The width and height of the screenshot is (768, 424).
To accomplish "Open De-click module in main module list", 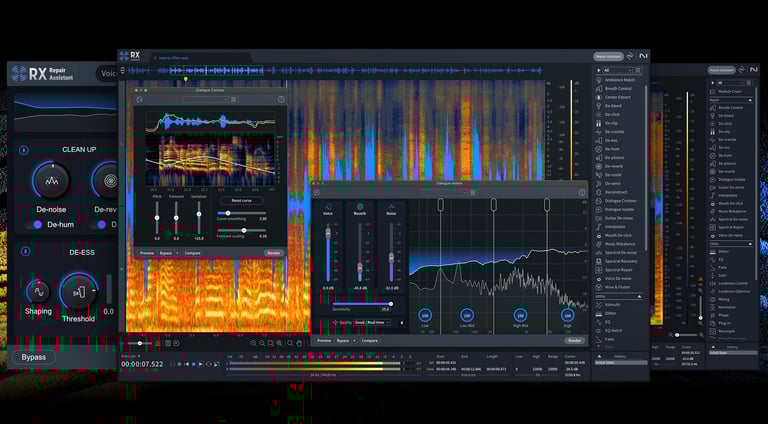I will pyautogui.click(x=608, y=115).
